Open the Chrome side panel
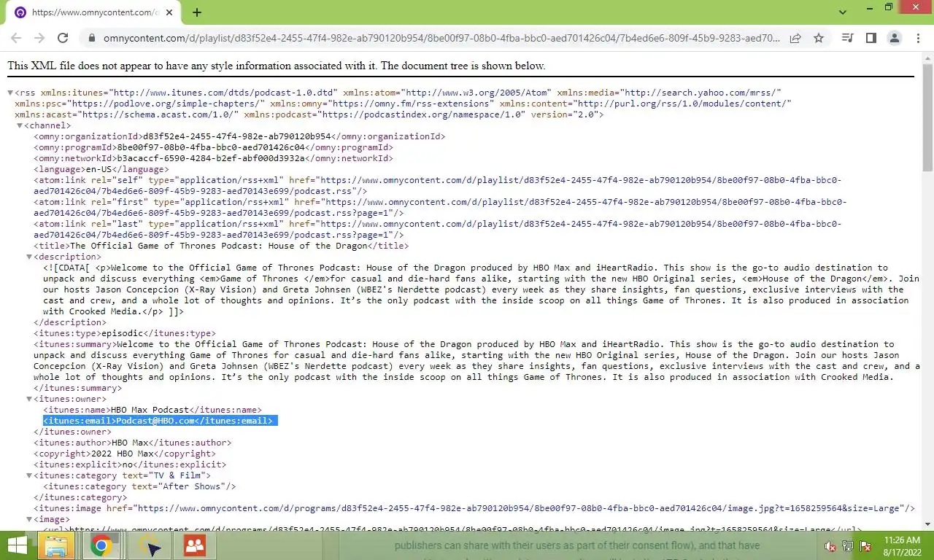934x560 pixels. tap(871, 38)
